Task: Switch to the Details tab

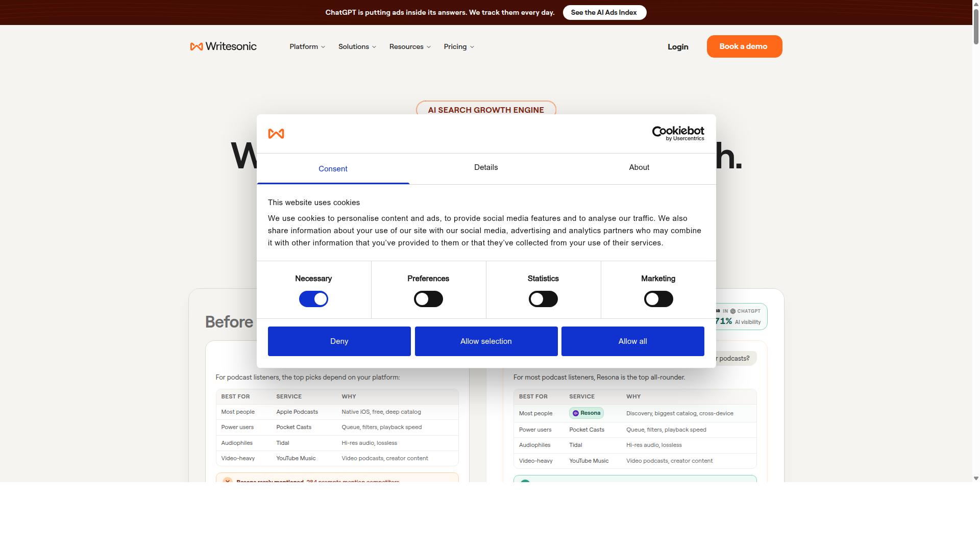Action: click(486, 168)
